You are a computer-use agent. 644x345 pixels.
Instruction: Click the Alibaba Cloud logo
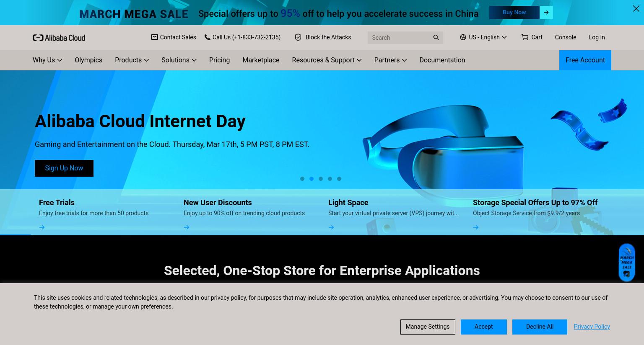[x=59, y=38]
